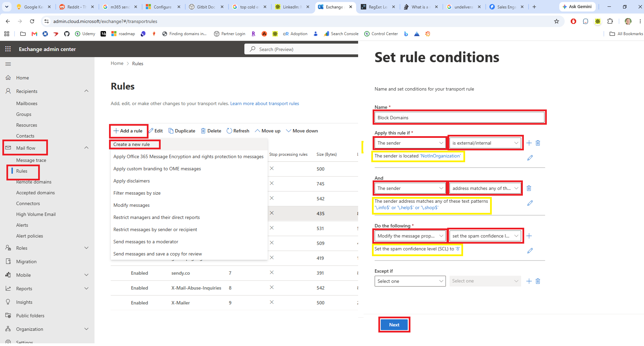Screen dimensions: 644x346
Task: Open 'set the spam confidence l...' dropdown
Action: [x=485, y=236]
